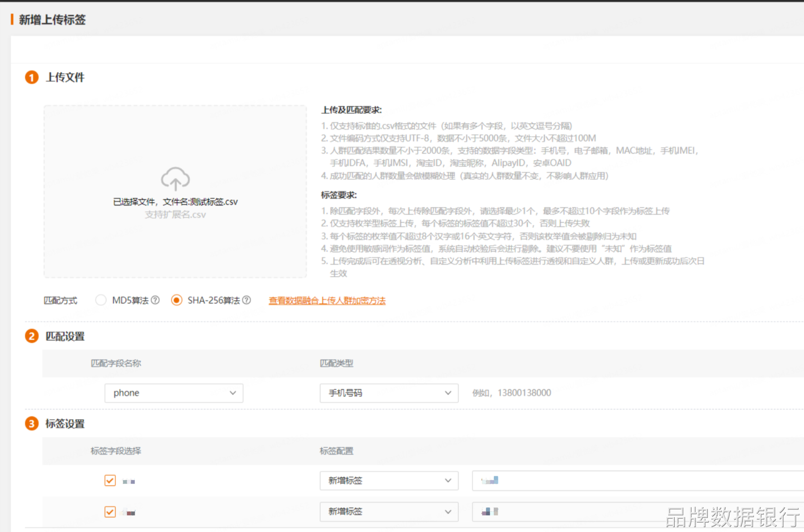The width and height of the screenshot is (804, 532).
Task: Click the requirement line about fuzzy crowd count
Action: (x=465, y=176)
